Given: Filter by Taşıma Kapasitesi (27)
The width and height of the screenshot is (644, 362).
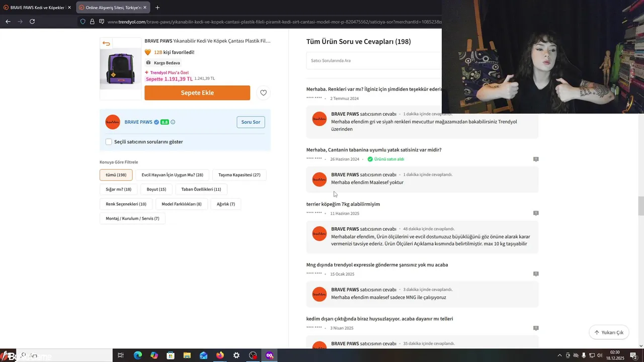Looking at the screenshot, I should pyautogui.click(x=239, y=175).
